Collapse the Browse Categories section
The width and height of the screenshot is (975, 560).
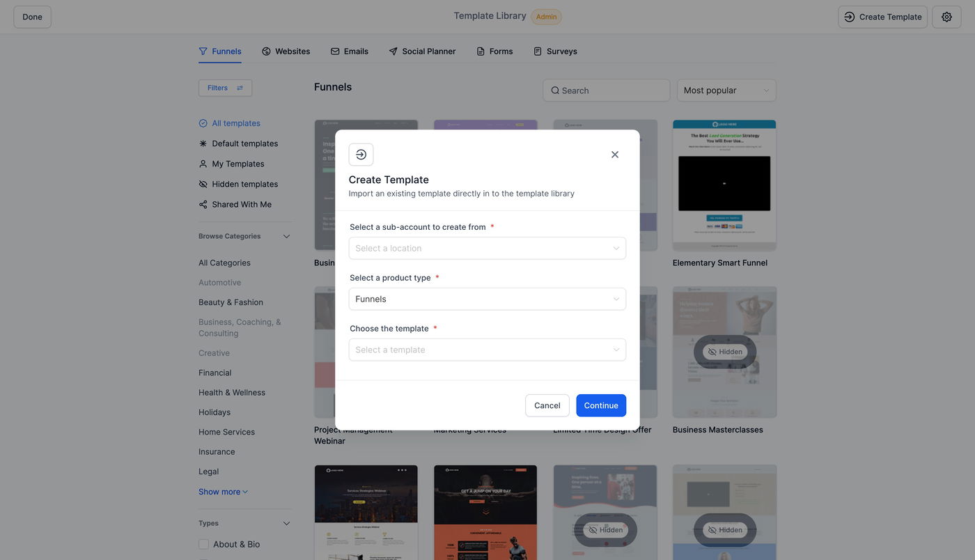pyautogui.click(x=286, y=236)
